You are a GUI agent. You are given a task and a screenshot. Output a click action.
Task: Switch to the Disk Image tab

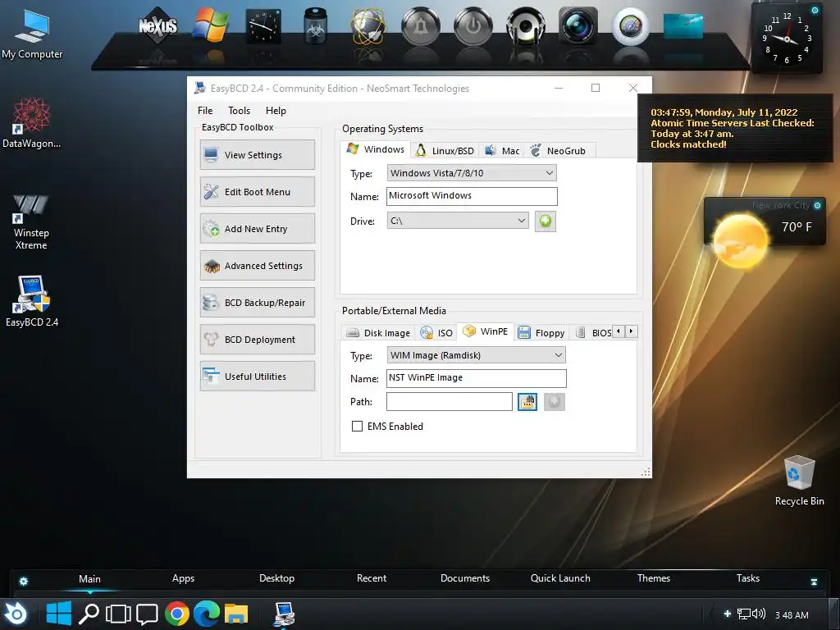click(378, 333)
